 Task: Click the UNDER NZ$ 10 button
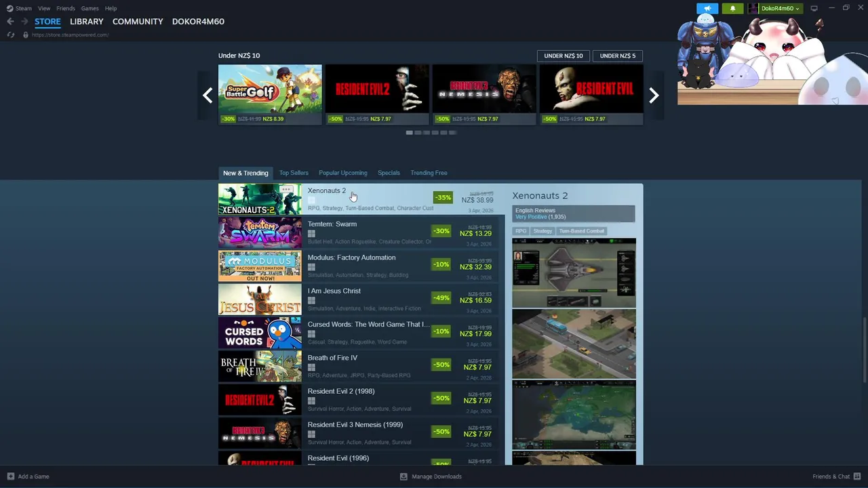pyautogui.click(x=564, y=56)
